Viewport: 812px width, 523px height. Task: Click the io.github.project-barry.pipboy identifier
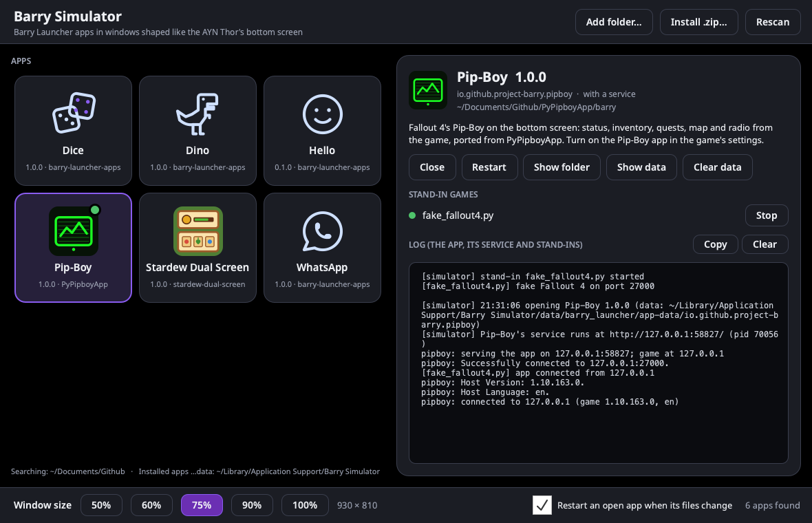pyautogui.click(x=514, y=94)
